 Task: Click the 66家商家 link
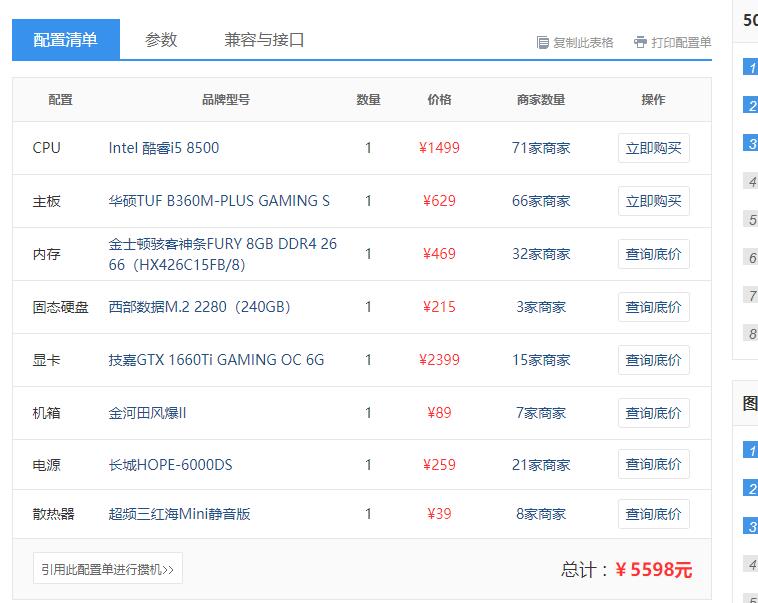pyautogui.click(x=541, y=201)
